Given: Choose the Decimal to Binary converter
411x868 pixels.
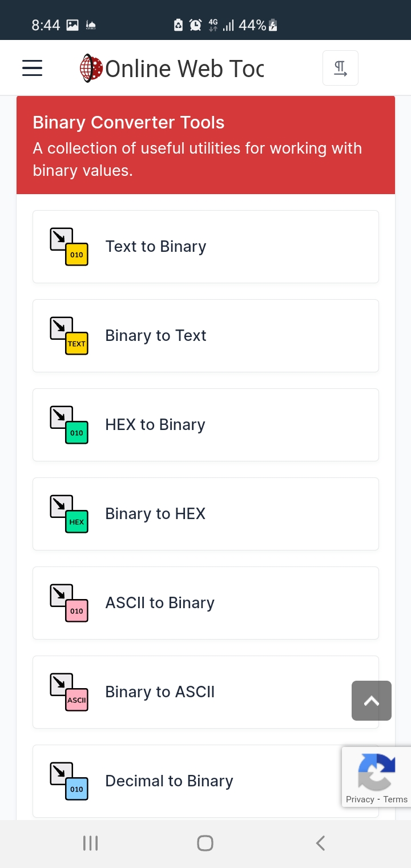Looking at the screenshot, I should [x=169, y=781].
